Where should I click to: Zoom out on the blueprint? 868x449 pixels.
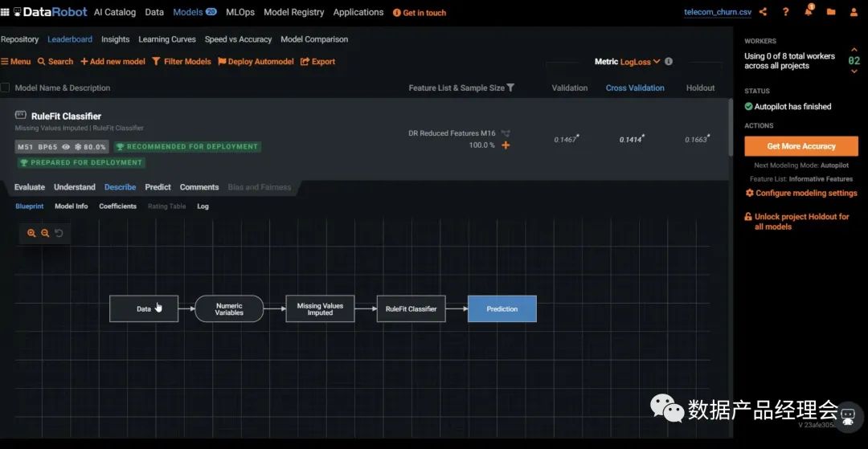pos(45,234)
